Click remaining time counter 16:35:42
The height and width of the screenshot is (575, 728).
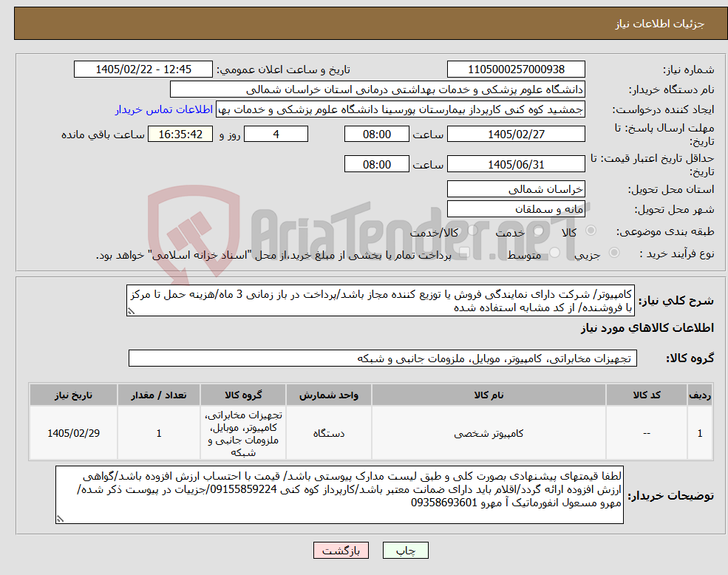point(180,135)
